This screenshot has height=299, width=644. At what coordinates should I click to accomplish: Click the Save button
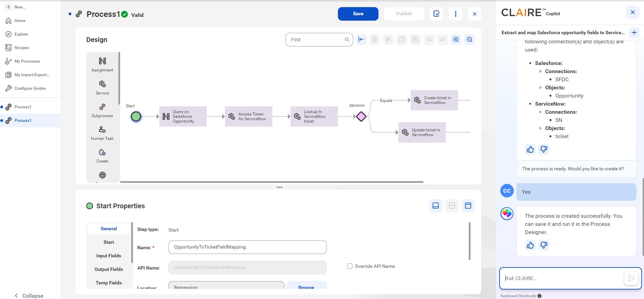(358, 14)
